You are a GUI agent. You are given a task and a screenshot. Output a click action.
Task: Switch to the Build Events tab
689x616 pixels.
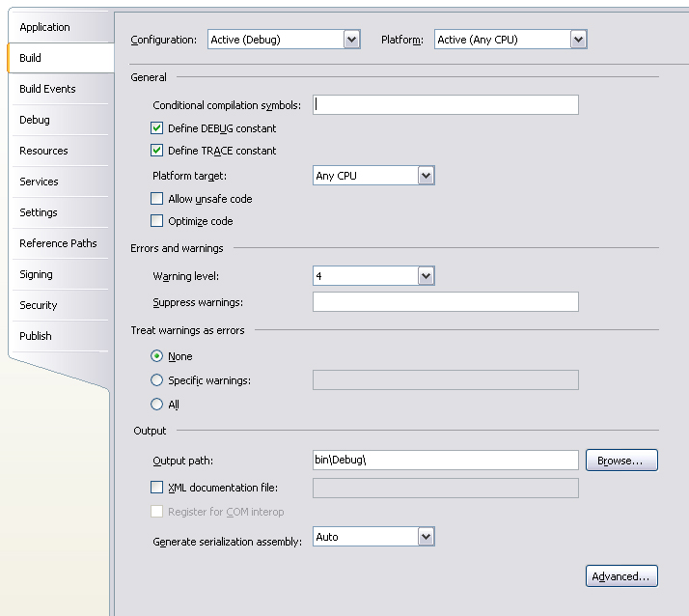coord(47,89)
